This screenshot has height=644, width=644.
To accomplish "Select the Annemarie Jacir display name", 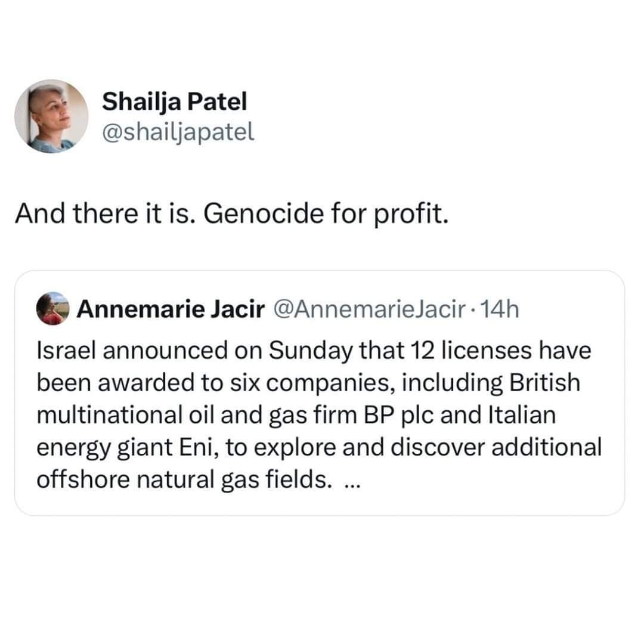I will (x=171, y=309).
